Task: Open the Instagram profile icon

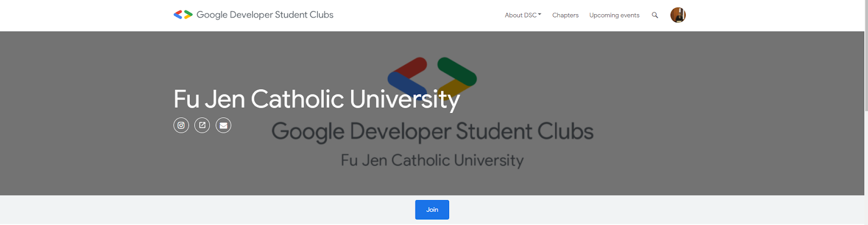Action: pyautogui.click(x=181, y=126)
